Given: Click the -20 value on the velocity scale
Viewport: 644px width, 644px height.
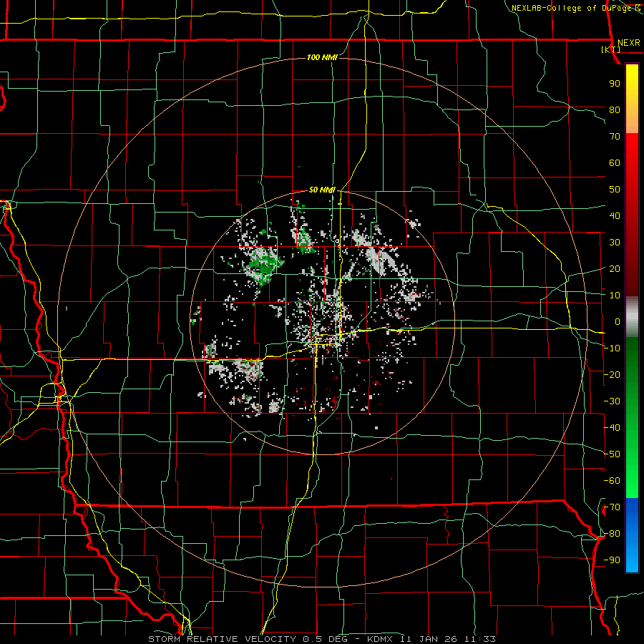Looking at the screenshot, I should (612, 375).
